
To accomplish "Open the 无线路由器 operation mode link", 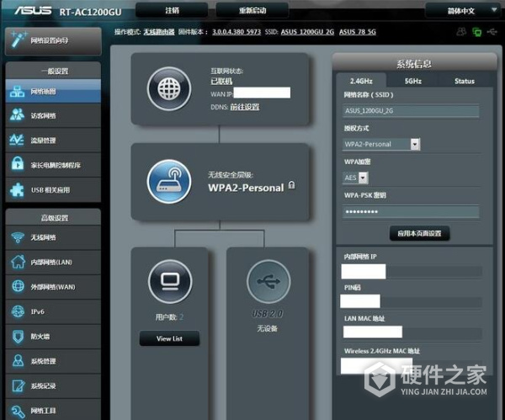I will [159, 32].
